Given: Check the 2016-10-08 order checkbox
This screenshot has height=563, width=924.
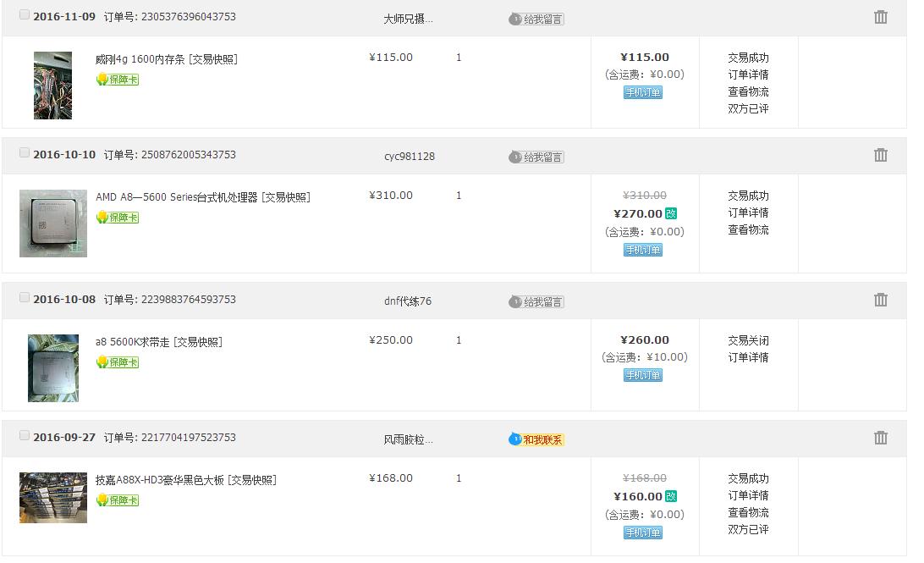Looking at the screenshot, I should [x=24, y=299].
